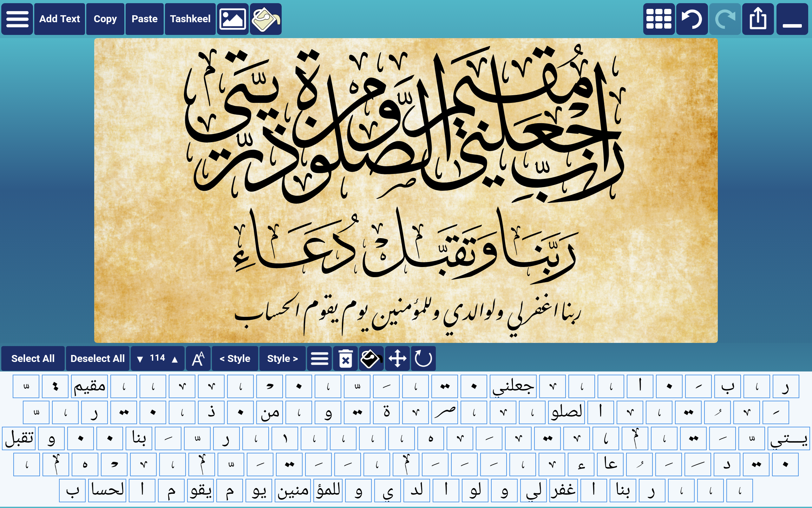Switch to the next style

click(x=283, y=358)
